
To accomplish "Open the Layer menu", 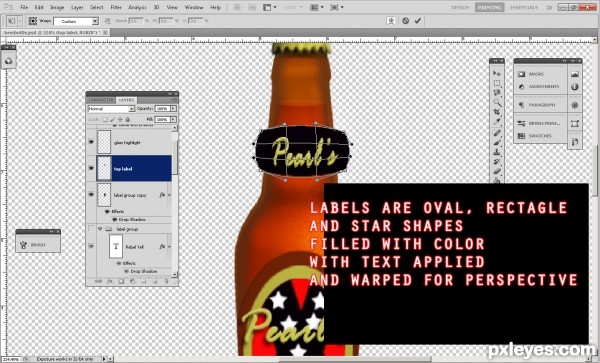I will tap(77, 7).
